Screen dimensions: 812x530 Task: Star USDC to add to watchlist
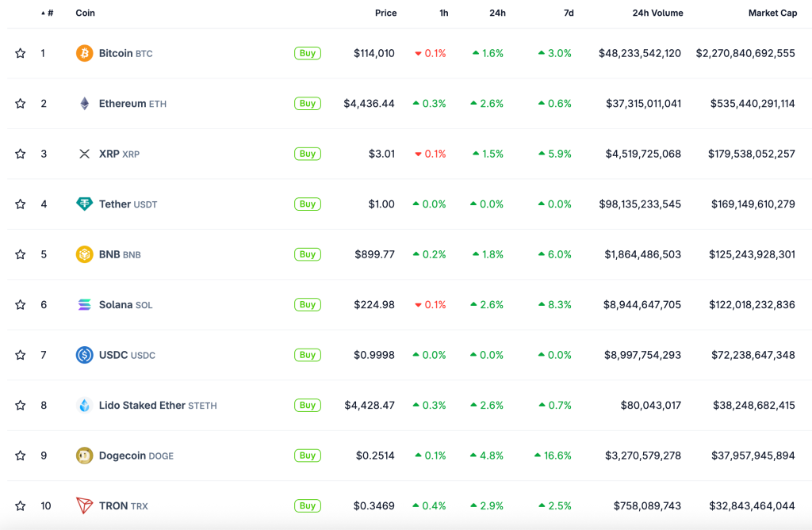(x=21, y=355)
